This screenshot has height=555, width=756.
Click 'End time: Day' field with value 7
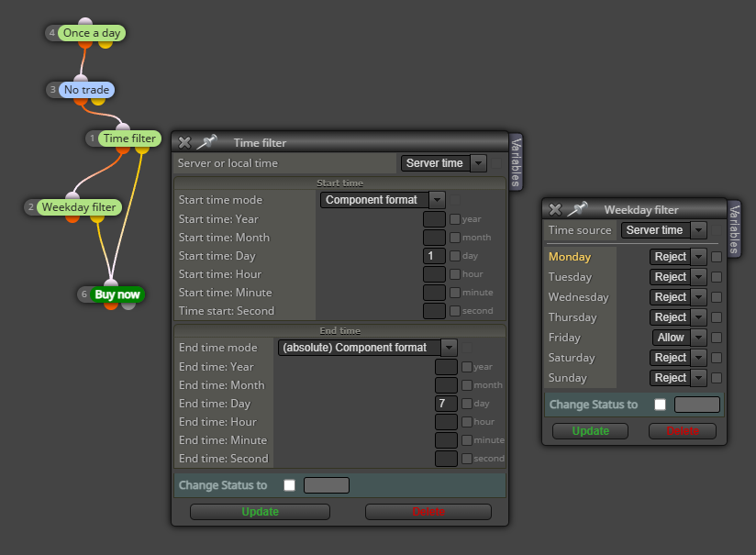click(x=446, y=403)
